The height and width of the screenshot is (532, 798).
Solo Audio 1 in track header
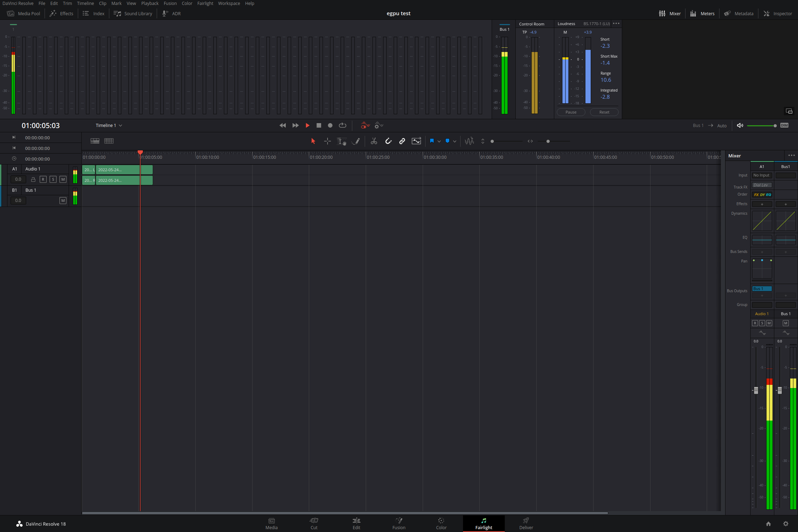pyautogui.click(x=53, y=179)
